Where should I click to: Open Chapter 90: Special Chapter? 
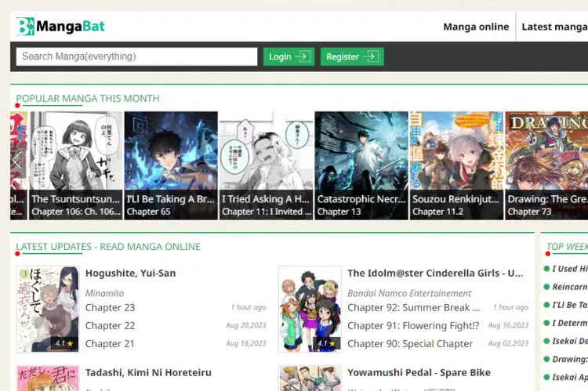tap(410, 343)
